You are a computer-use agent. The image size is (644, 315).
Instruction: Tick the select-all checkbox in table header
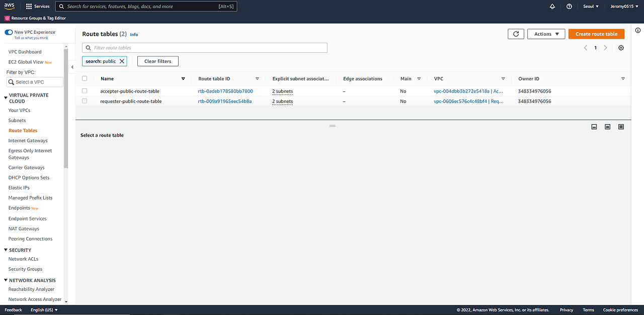[x=85, y=78]
